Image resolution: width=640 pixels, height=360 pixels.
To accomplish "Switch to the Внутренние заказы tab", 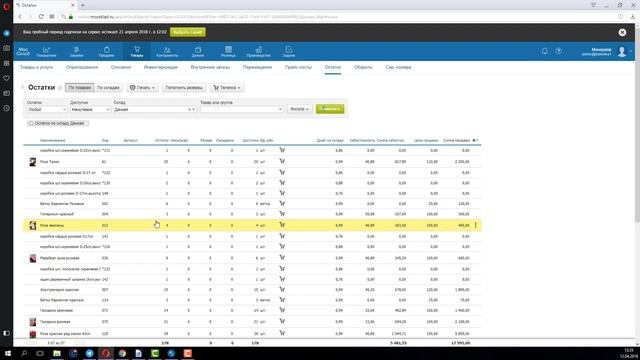I will click(x=210, y=67).
